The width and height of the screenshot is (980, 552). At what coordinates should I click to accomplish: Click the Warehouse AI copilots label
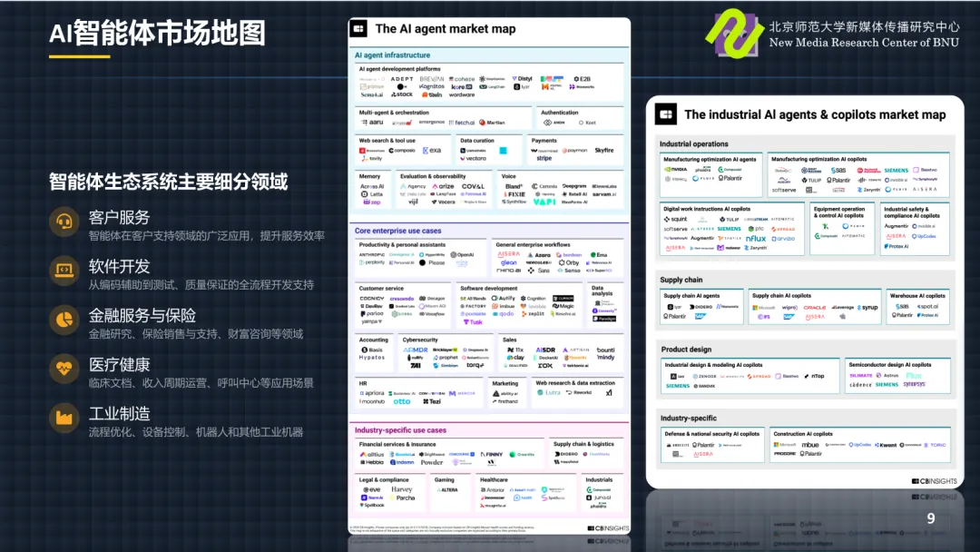click(x=917, y=296)
